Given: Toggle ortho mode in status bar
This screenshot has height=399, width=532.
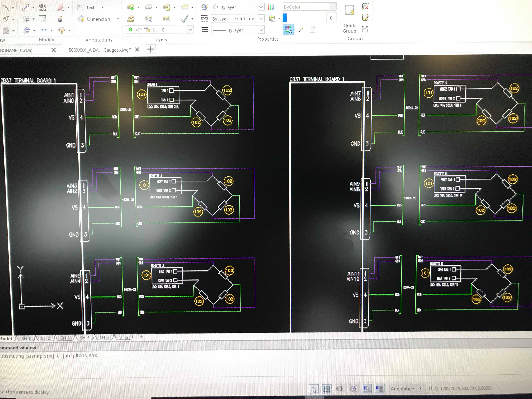Looking at the screenshot, I should point(339,389).
